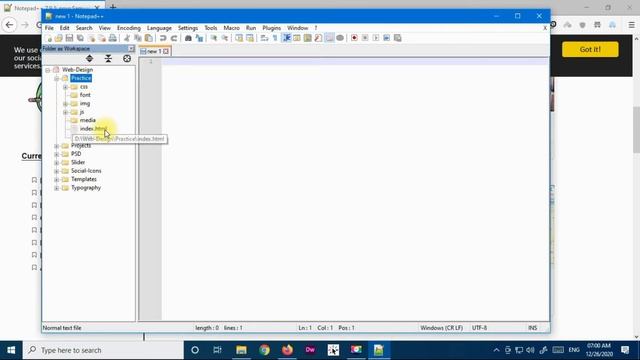Toggle synchronize vertical scrolling icon

(239, 38)
